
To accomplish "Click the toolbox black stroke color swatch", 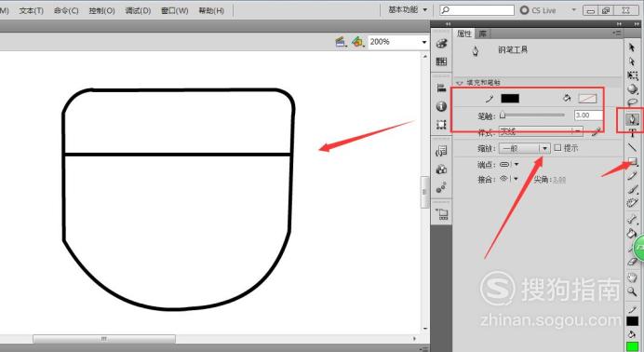I will click(633, 320).
